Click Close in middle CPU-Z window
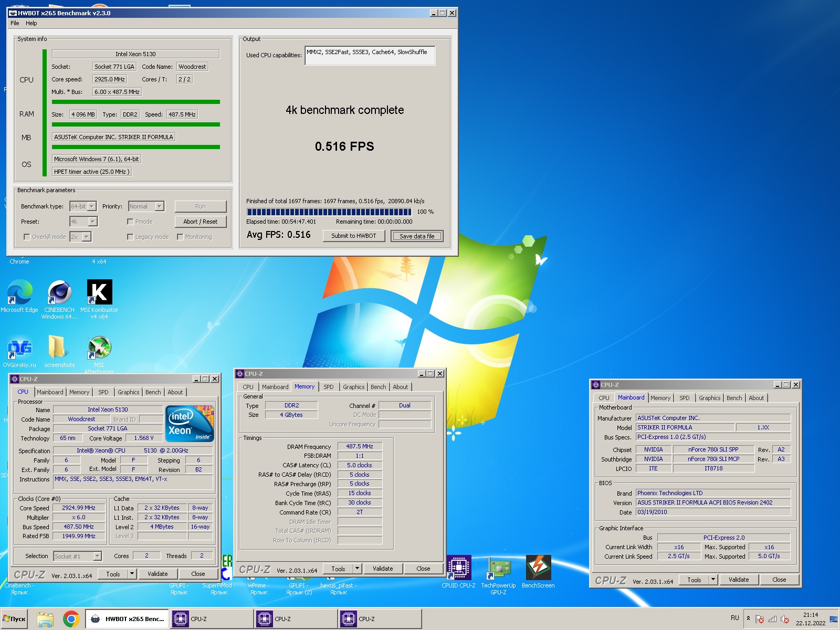This screenshot has width=840, height=630. (x=423, y=568)
